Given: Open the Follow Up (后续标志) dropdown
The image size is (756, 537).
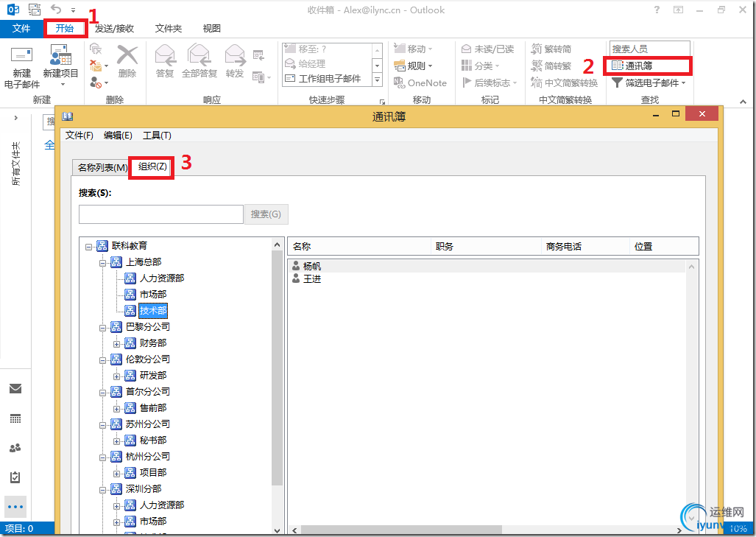Looking at the screenshot, I should tap(489, 83).
